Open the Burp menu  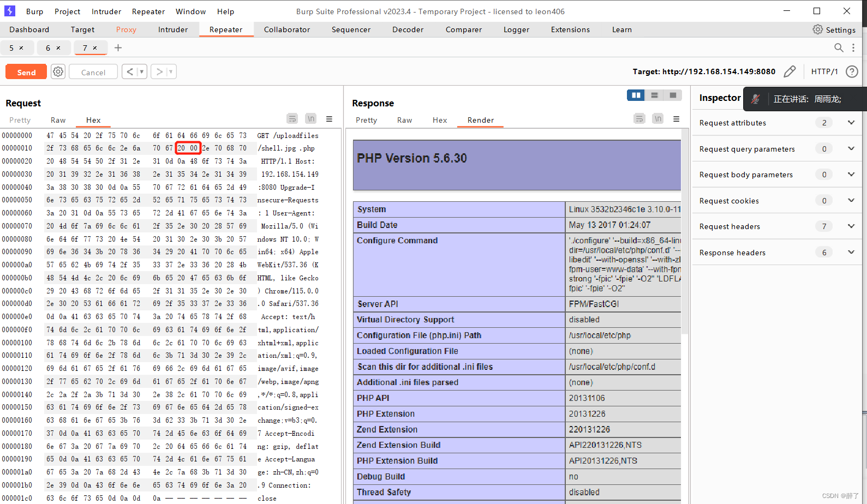[34, 11]
